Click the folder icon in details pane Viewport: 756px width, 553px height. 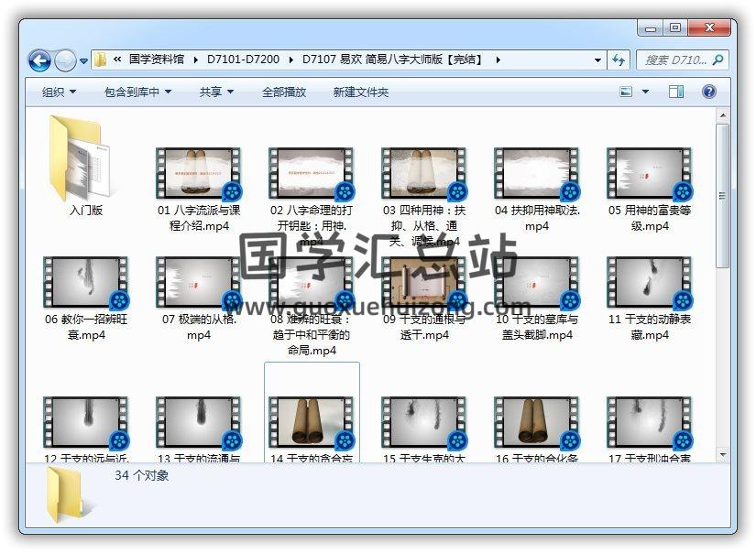tap(70, 494)
